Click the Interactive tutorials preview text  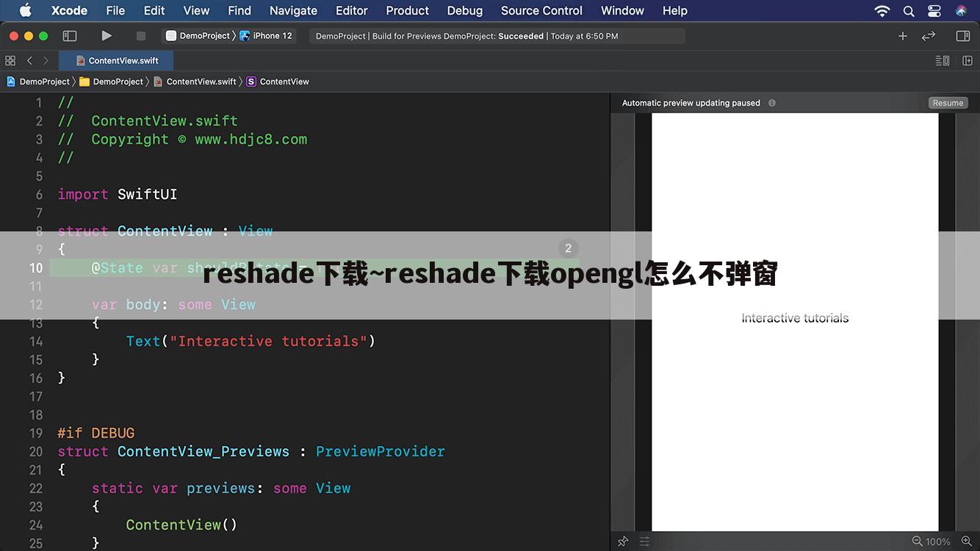(x=795, y=318)
